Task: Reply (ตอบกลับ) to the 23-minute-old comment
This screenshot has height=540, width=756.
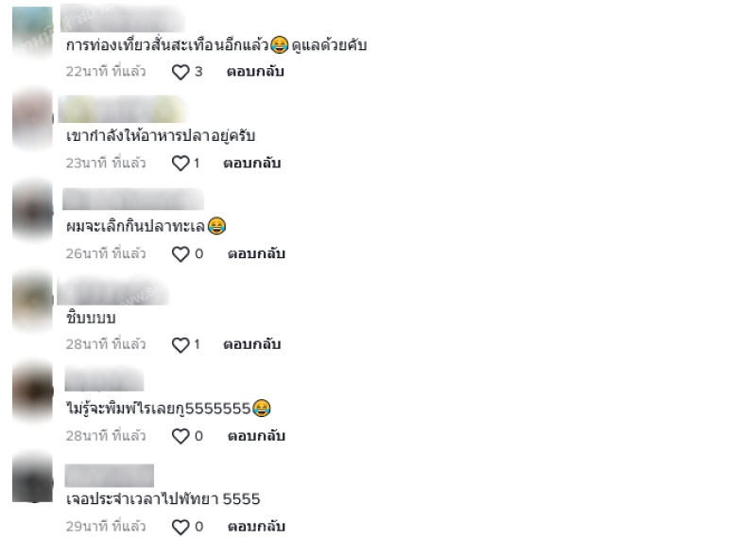Action: coord(251,163)
